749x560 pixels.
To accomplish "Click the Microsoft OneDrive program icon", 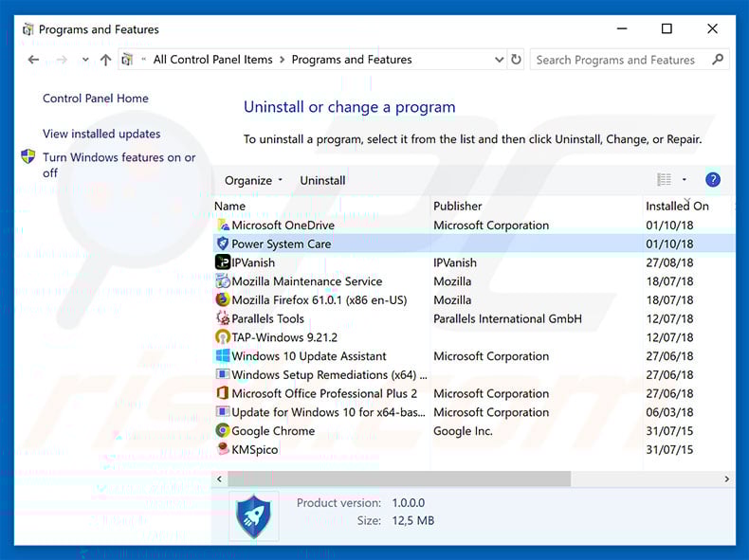I will tap(223, 225).
